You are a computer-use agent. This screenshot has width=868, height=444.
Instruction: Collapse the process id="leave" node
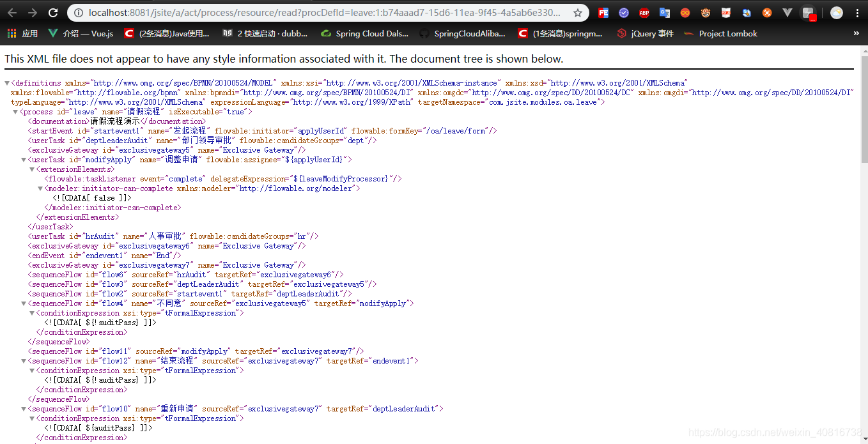[15, 112]
